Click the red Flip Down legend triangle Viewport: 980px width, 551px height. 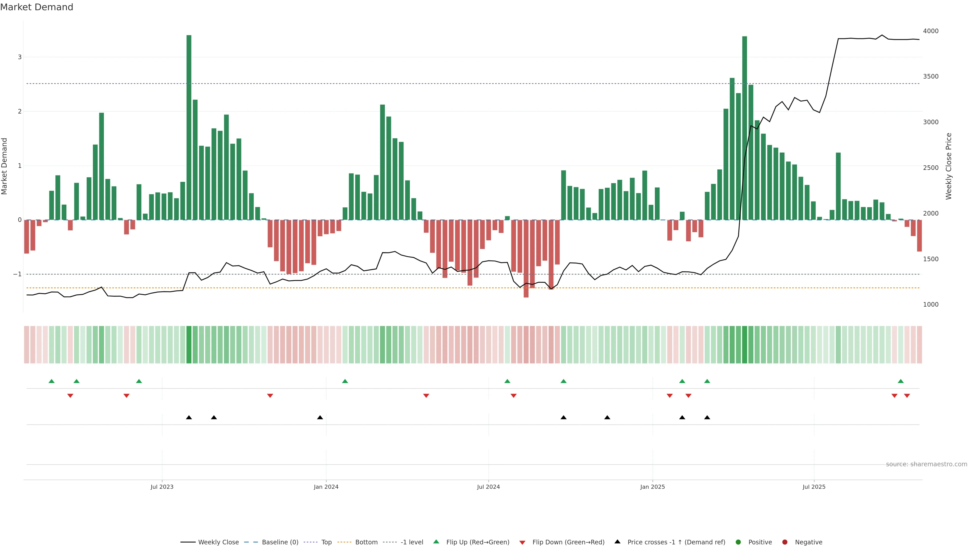pos(522,543)
